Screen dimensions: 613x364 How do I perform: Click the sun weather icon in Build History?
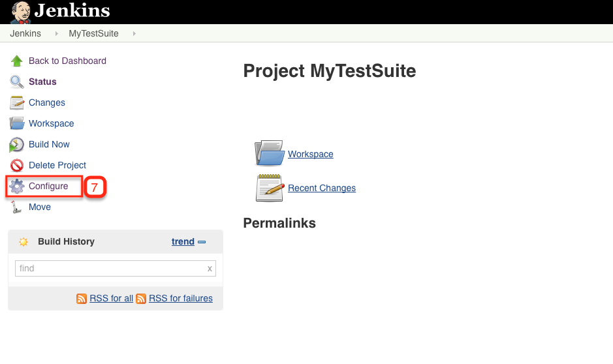point(24,242)
